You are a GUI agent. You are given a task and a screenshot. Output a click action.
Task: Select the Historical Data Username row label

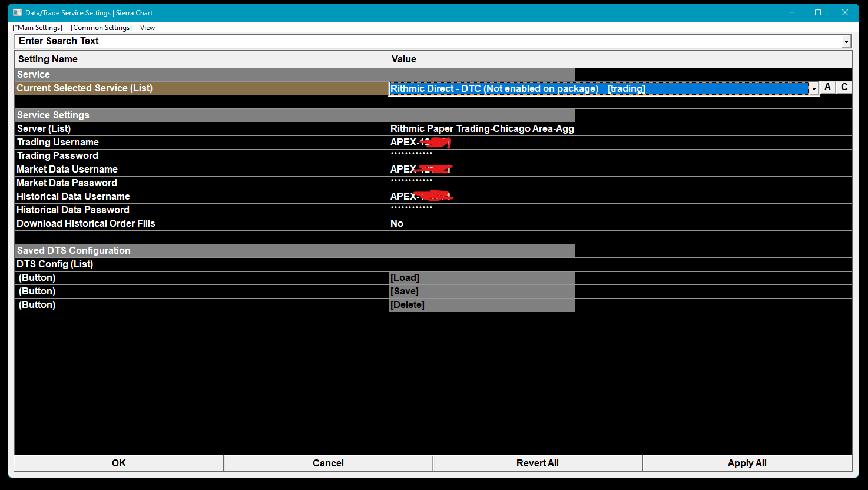[x=201, y=197]
